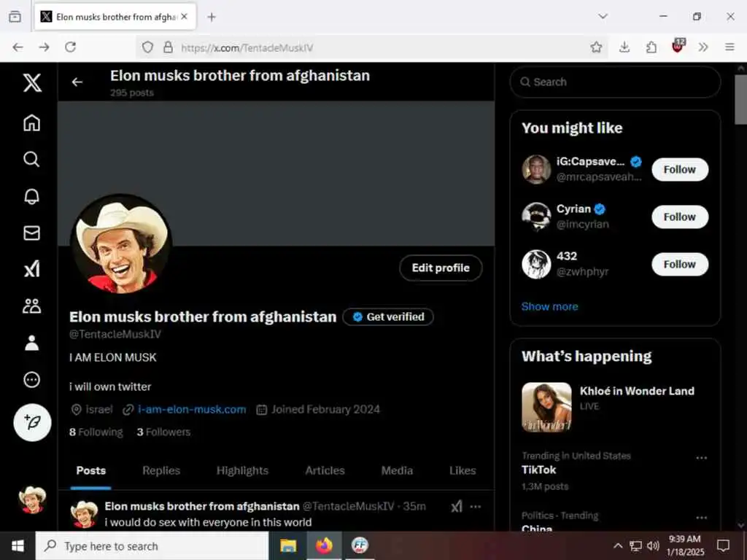
Task: Open iG:Capsave profile avatar
Action: click(536, 169)
